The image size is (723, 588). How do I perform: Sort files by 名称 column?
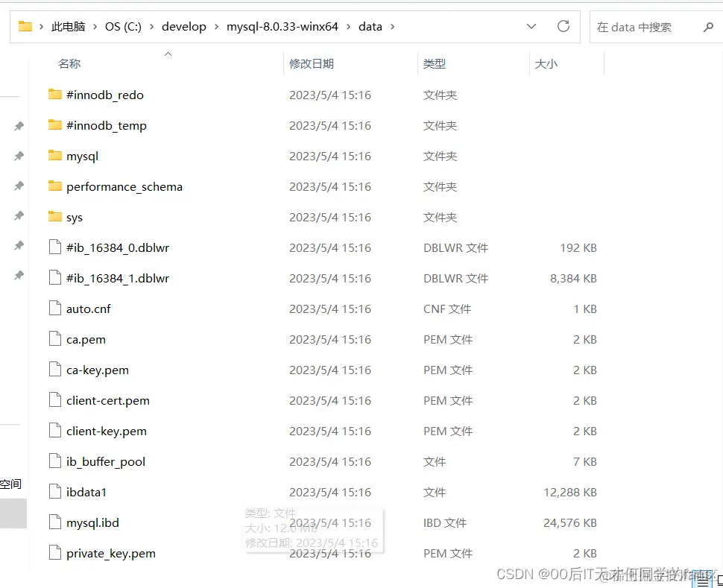click(69, 63)
